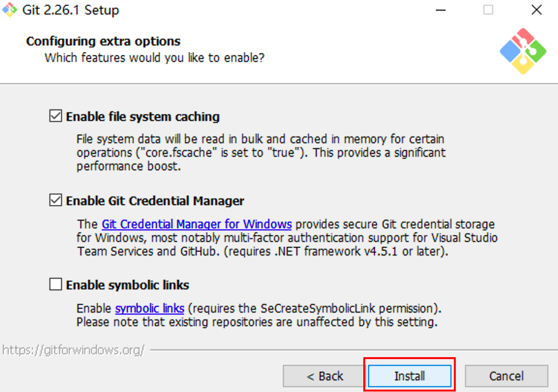Tick the Enable symbolic links checkbox
The height and width of the screenshot is (392, 558).
click(x=56, y=285)
